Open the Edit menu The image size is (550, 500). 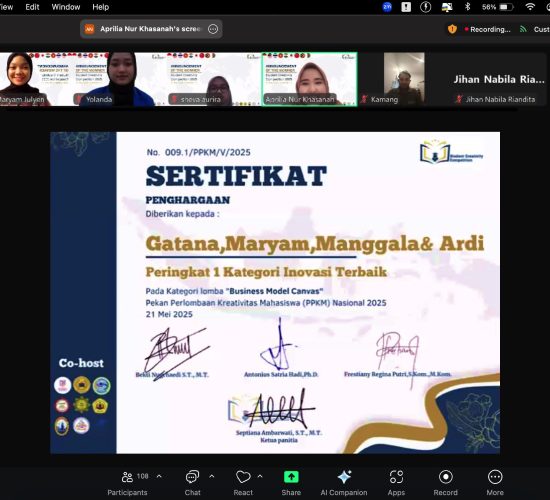32,7
